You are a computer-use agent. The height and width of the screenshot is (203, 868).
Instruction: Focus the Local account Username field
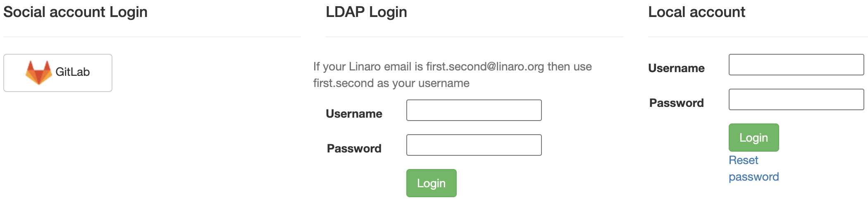[x=796, y=65]
